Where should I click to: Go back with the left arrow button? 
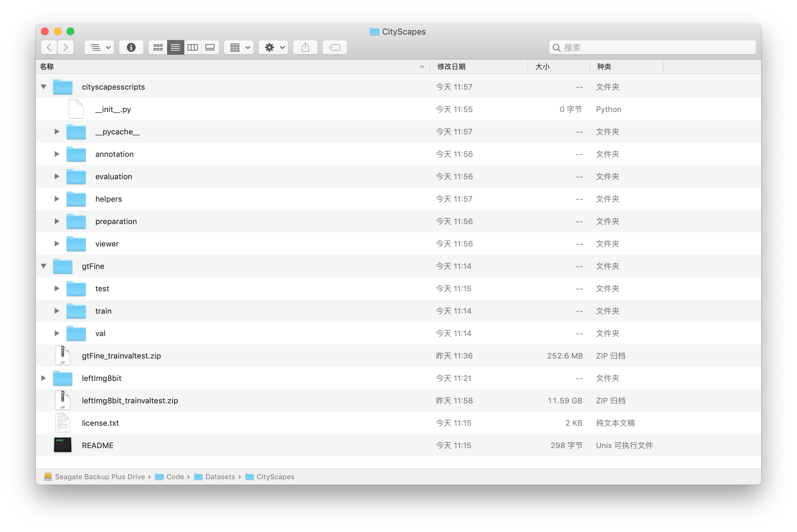[49, 47]
